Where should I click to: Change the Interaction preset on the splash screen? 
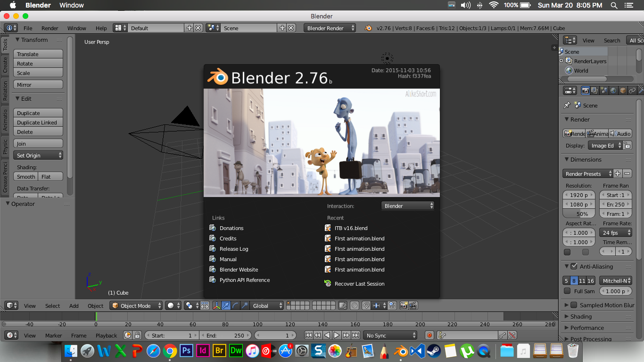click(407, 206)
